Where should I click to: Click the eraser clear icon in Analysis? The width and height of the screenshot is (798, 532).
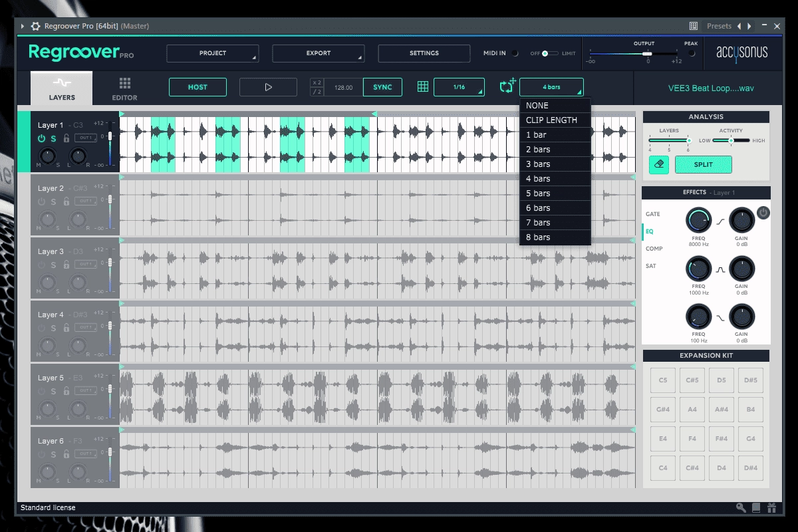tap(659, 164)
